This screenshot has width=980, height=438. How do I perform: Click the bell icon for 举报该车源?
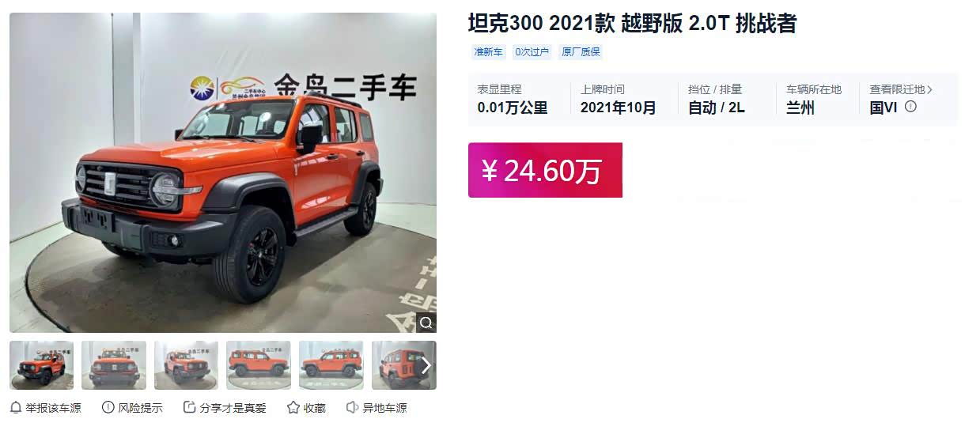click(16, 407)
